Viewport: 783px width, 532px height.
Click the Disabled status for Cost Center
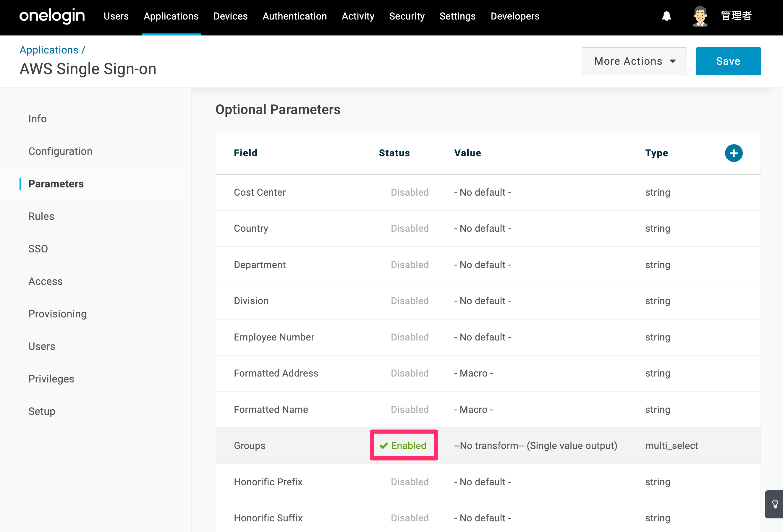pos(410,193)
